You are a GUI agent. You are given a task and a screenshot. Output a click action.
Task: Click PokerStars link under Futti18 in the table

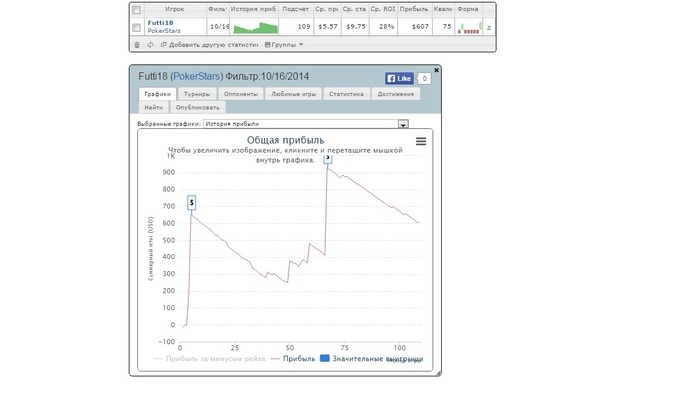[164, 31]
